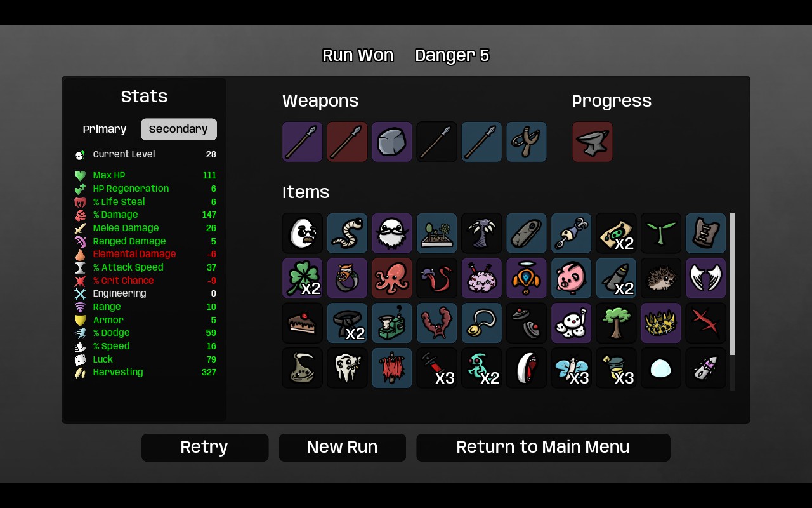Select the syringe item with x3
The image size is (812, 508).
click(437, 368)
